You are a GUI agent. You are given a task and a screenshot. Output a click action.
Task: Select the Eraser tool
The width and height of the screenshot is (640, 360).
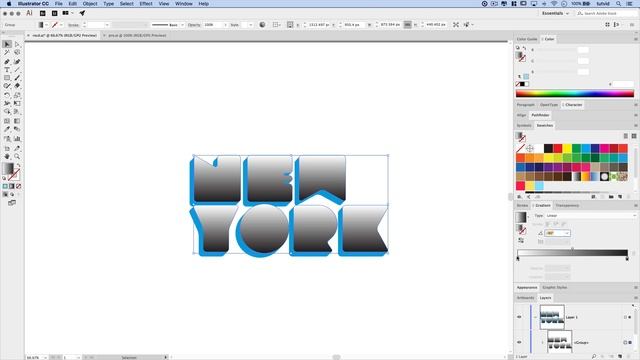pos(17,86)
